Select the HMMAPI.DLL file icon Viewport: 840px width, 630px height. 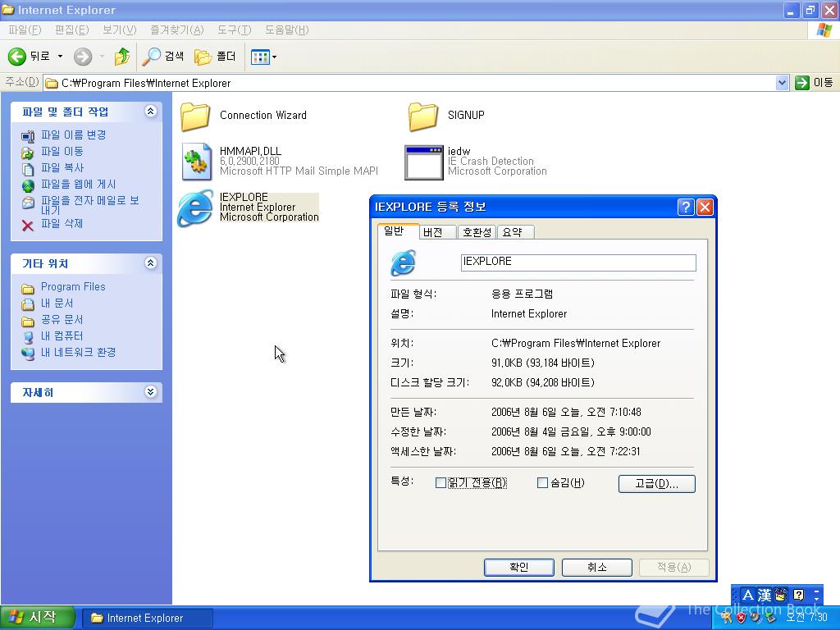pos(196,162)
